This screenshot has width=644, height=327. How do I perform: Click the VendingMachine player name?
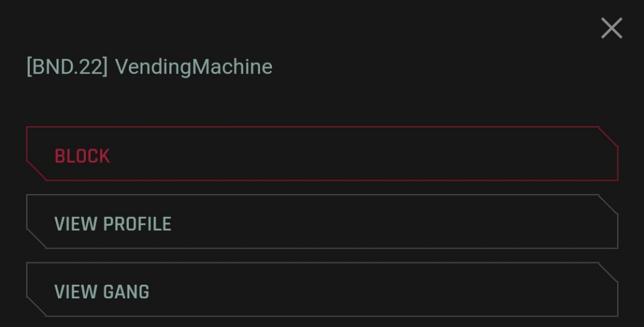point(194,67)
